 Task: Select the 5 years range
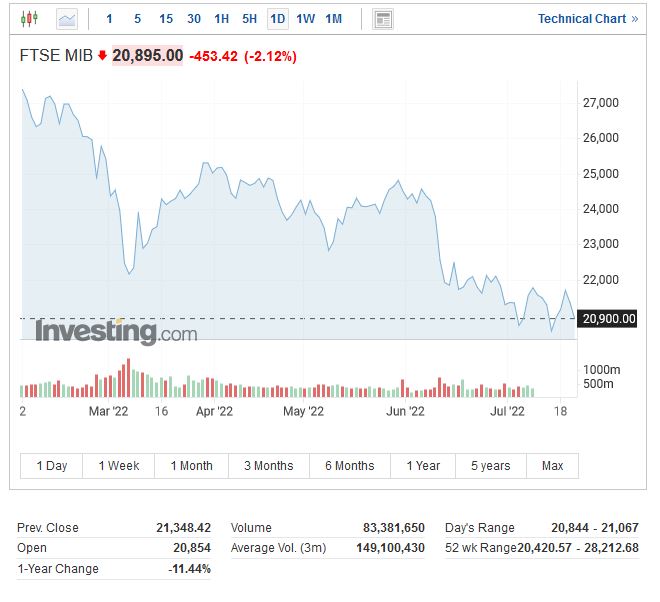pos(490,466)
